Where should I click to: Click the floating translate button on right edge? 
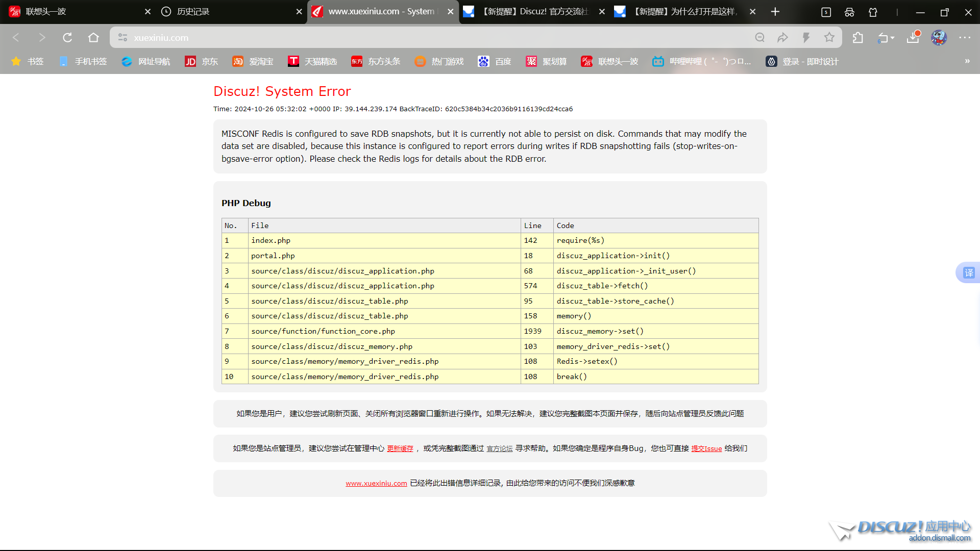click(x=968, y=273)
